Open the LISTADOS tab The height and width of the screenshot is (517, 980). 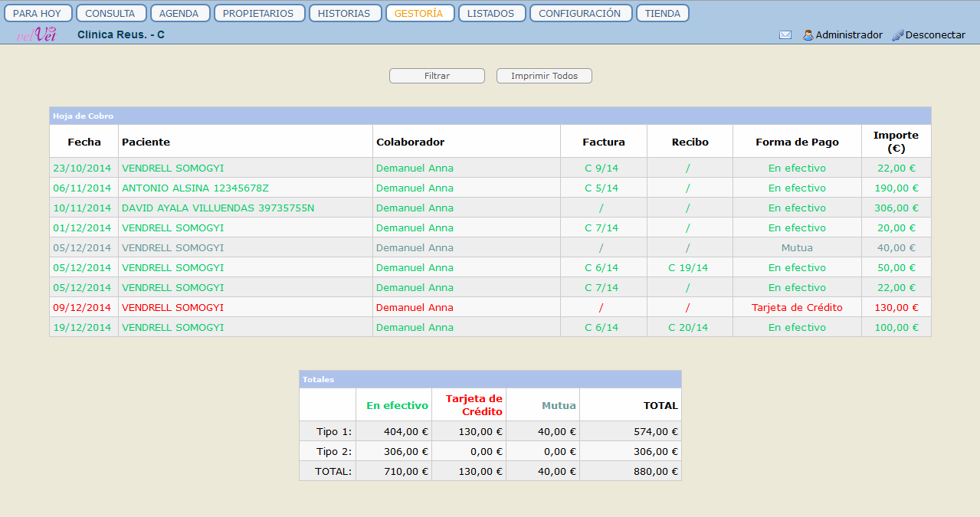click(491, 13)
